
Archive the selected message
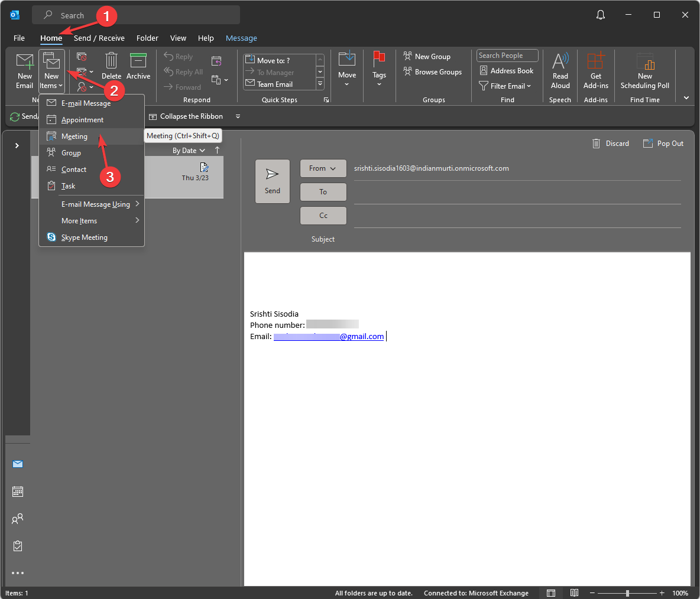138,66
